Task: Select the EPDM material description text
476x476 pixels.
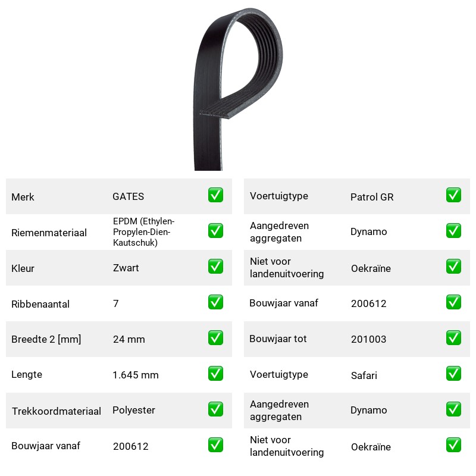Action: [x=143, y=232]
